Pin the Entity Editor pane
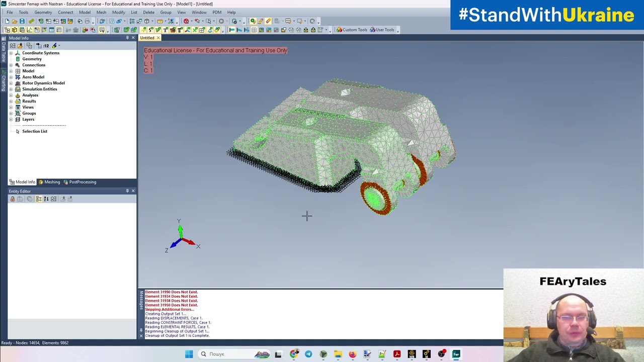Image resolution: width=644 pixels, height=362 pixels. (x=127, y=191)
